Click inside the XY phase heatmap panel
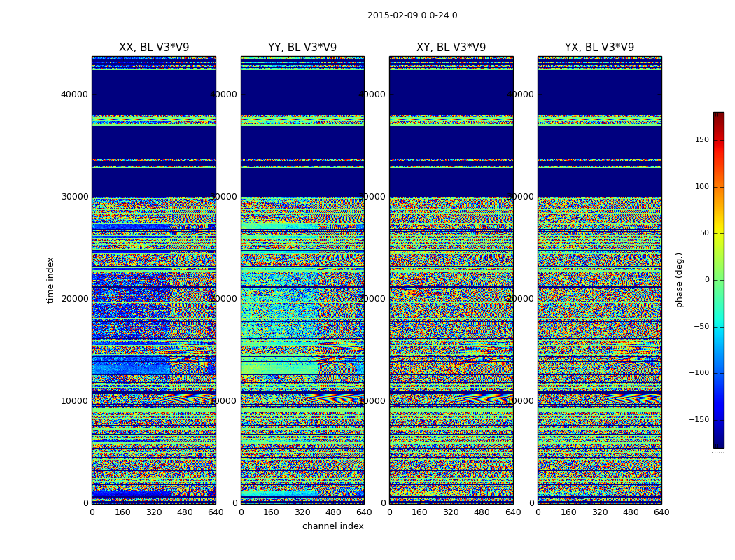This screenshot has width=735, height=560. pos(451,280)
